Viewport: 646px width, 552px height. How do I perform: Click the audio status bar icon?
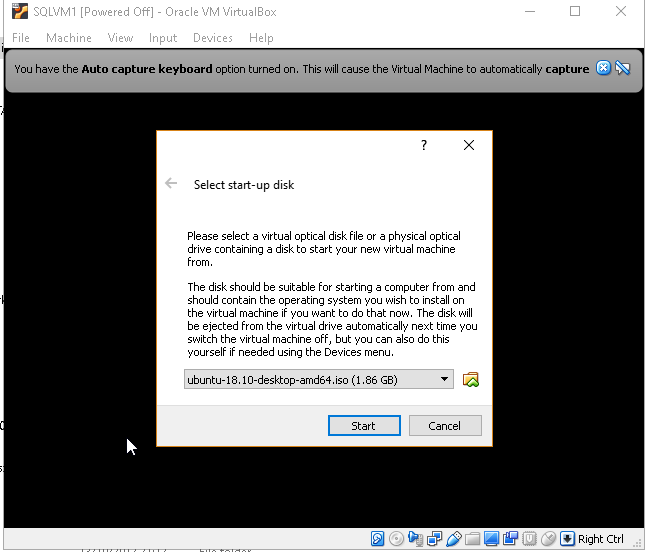point(415,539)
